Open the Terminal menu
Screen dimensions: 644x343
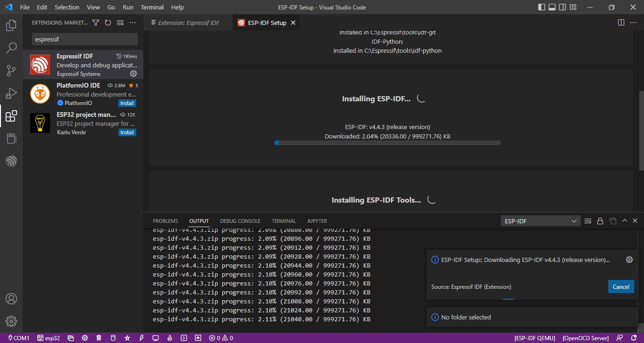tap(152, 8)
